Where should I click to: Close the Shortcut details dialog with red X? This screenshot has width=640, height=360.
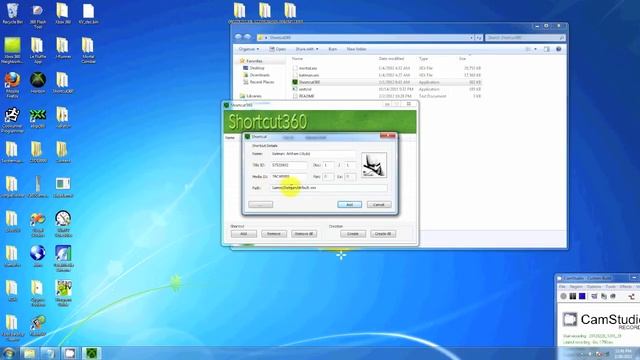point(388,136)
